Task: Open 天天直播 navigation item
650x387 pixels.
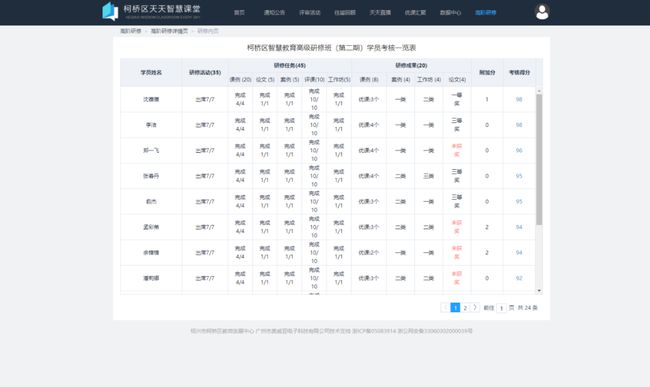Action: tap(380, 12)
